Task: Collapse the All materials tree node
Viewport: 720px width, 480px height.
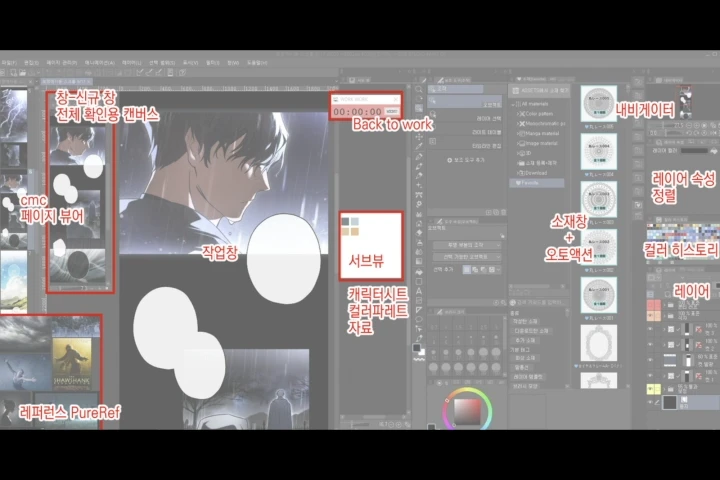Action: [514, 104]
